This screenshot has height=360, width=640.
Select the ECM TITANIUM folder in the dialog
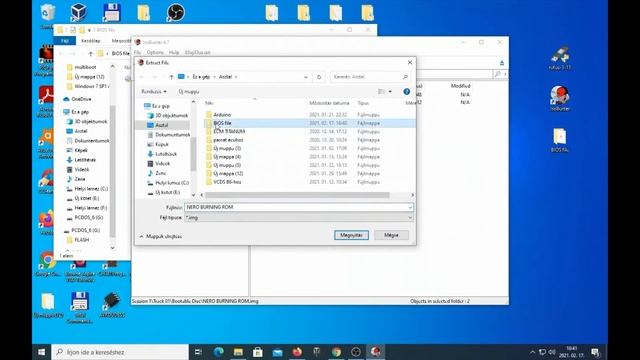coord(229,131)
